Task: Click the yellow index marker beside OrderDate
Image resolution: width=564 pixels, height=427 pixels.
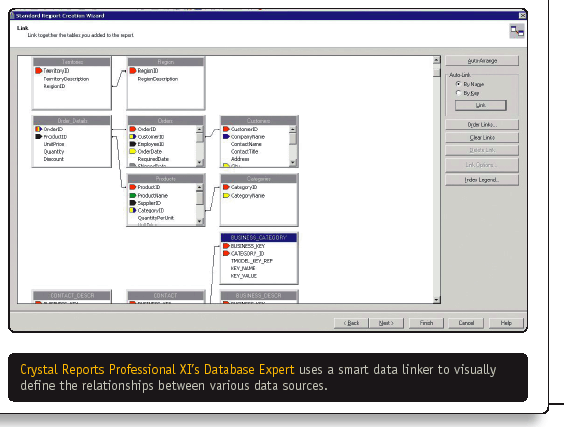Action: pyautogui.click(x=133, y=151)
